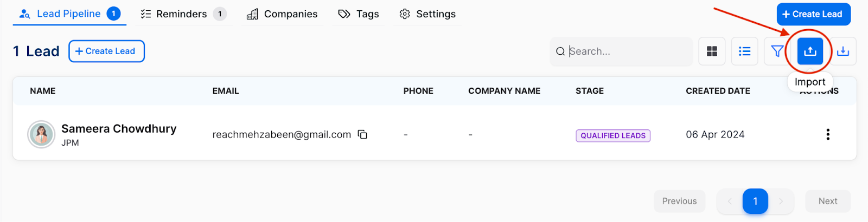This screenshot has height=222, width=868.
Task: Copy the reachmehzabeen@gmail.com email address
Action: point(362,134)
